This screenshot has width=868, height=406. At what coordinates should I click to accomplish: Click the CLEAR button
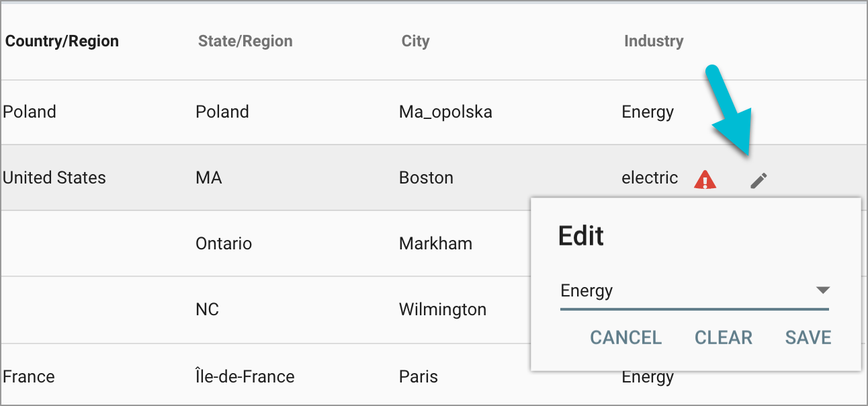tap(723, 337)
